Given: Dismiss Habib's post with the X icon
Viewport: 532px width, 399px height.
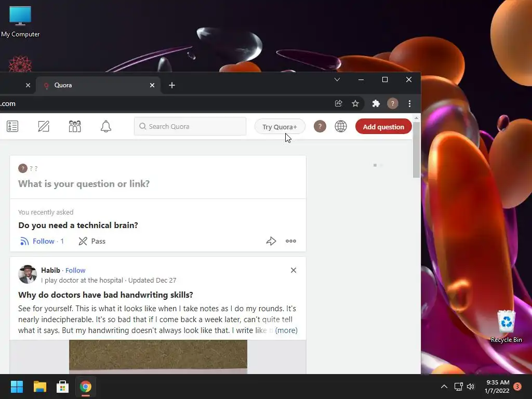Looking at the screenshot, I should point(294,270).
